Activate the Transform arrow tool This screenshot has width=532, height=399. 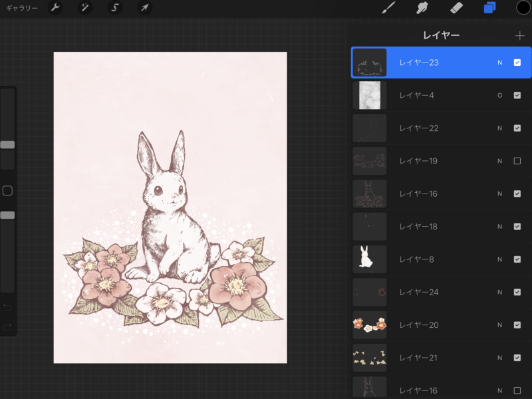coord(144,8)
